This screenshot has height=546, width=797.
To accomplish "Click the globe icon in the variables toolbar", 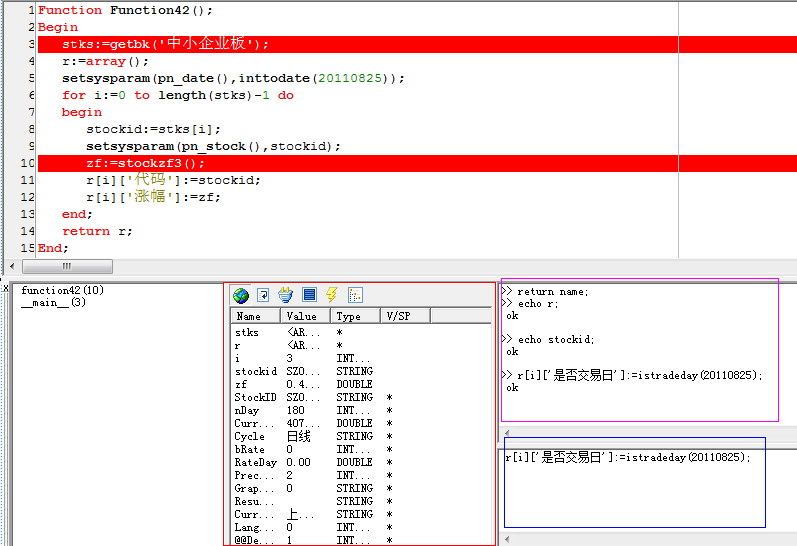I will [x=241, y=295].
